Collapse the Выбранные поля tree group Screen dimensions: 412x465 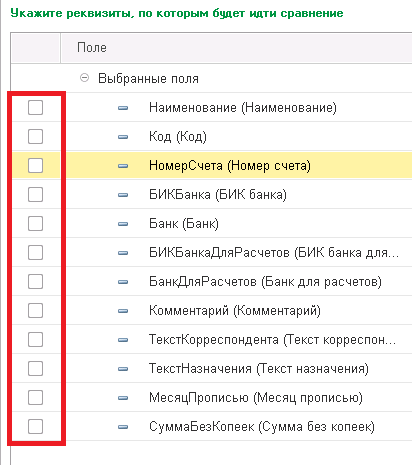[x=85, y=78]
